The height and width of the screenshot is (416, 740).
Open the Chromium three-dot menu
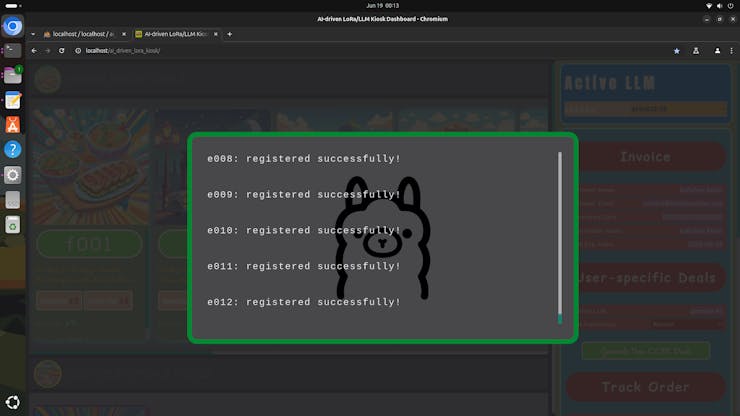tap(732, 51)
